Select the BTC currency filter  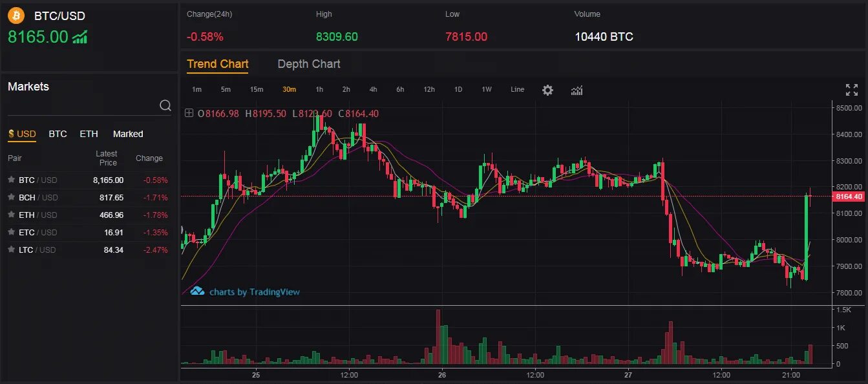(58, 134)
